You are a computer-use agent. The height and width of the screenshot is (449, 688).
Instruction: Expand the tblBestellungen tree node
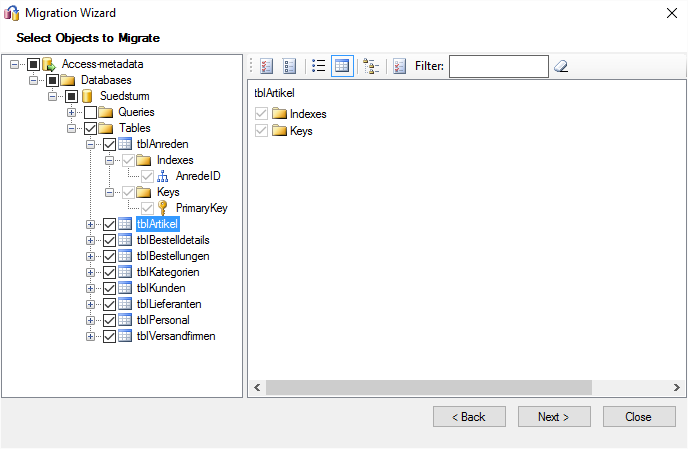[91, 256]
